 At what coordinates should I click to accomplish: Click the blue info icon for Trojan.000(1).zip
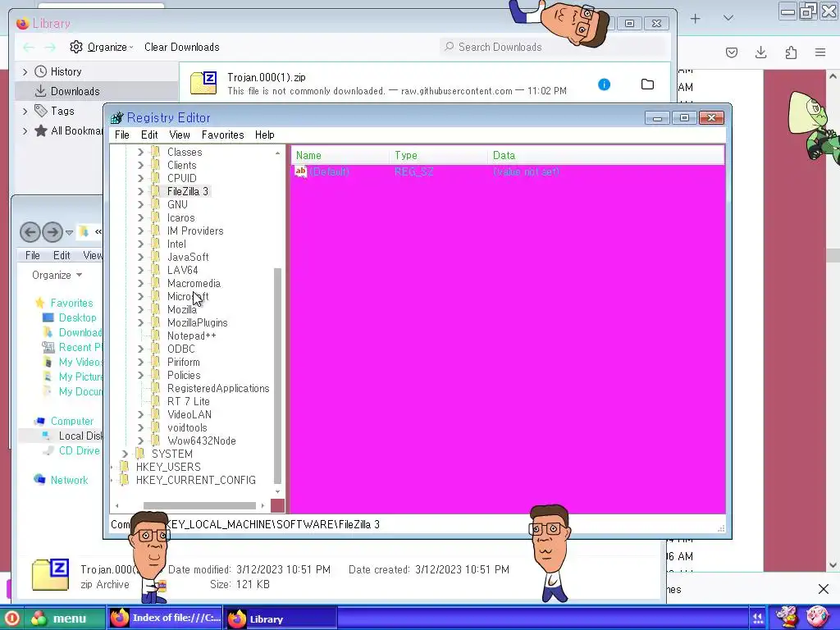(x=605, y=84)
